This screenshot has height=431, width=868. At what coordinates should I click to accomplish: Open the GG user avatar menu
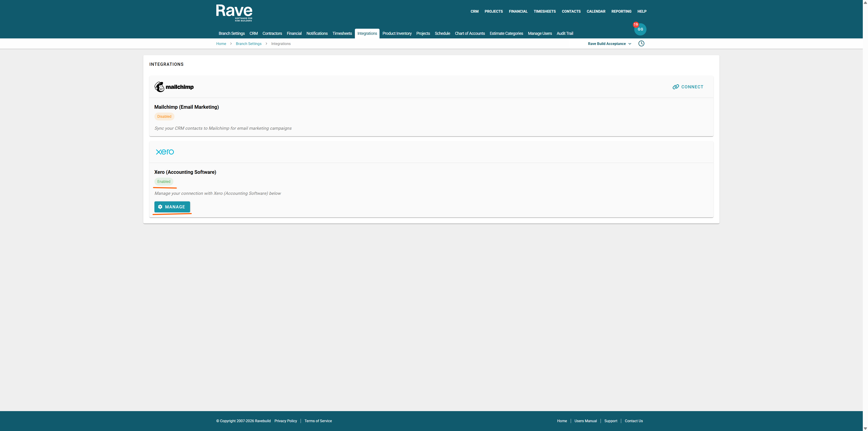tap(641, 30)
